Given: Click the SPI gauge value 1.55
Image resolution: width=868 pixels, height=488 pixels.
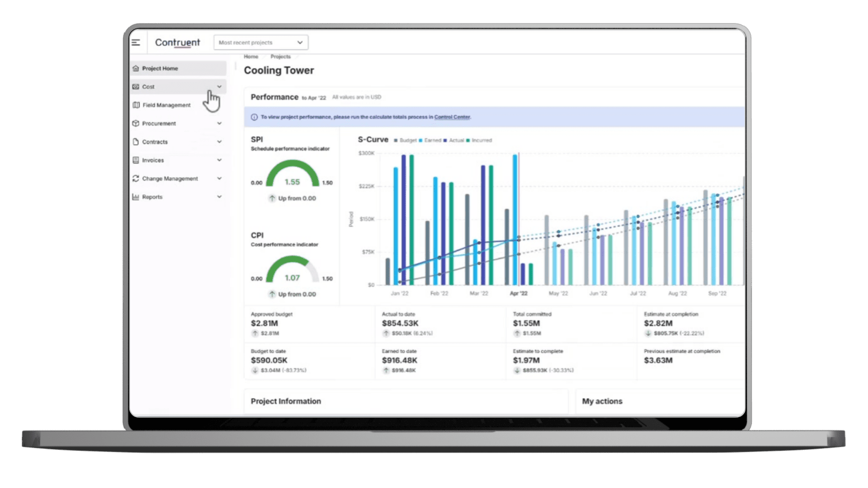Looking at the screenshot, I should (x=292, y=182).
